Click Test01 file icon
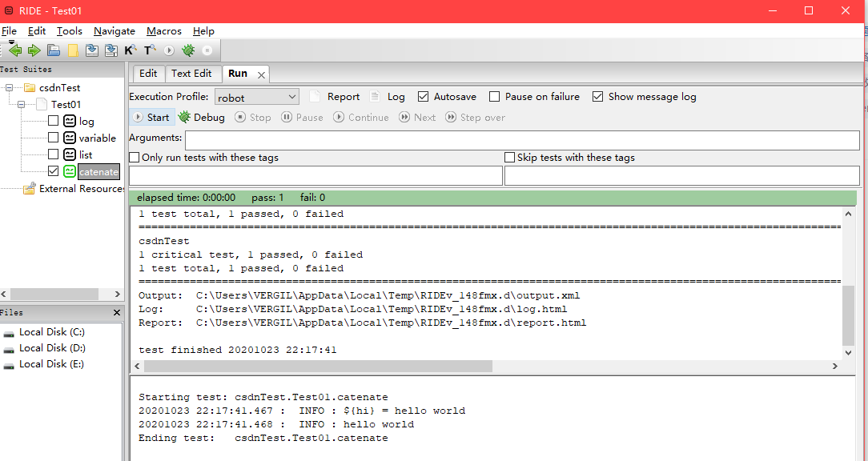The width and height of the screenshot is (868, 461). coord(42,104)
